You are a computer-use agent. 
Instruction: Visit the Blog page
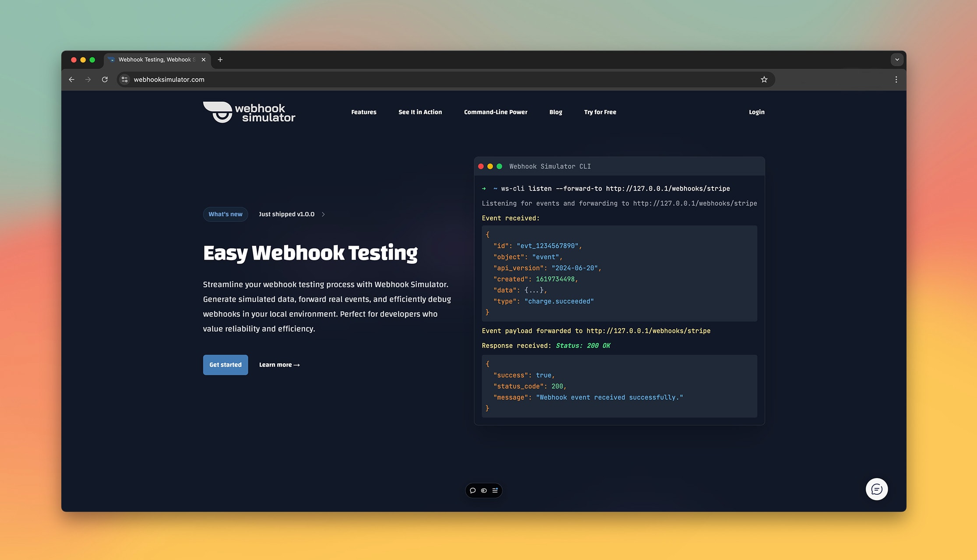555,112
